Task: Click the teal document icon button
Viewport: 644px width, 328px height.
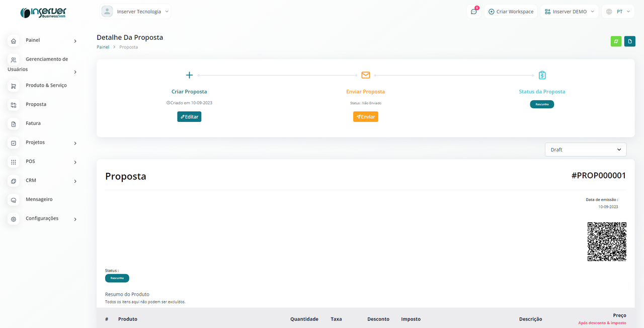Action: coord(629,41)
